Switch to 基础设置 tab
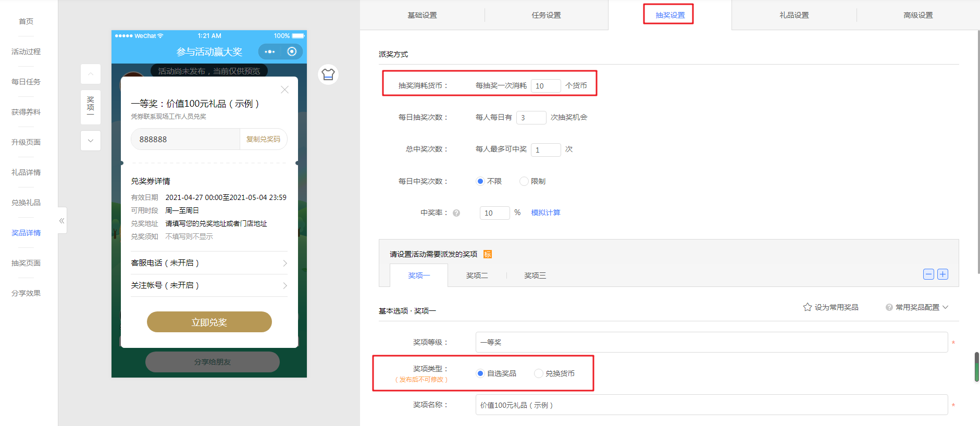The image size is (980, 426). tap(422, 15)
